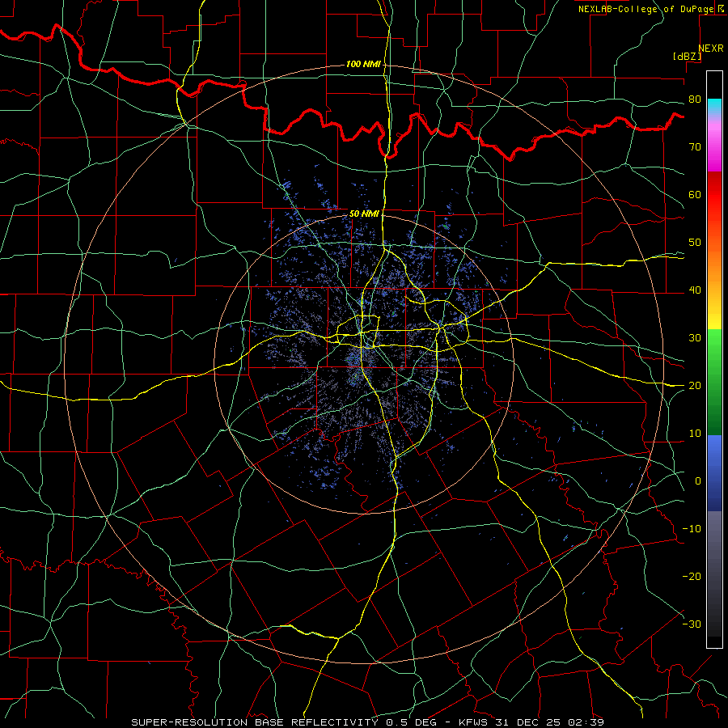Click the 50 value on the dBZ scale
The height and width of the screenshot is (728, 728).
point(695,243)
